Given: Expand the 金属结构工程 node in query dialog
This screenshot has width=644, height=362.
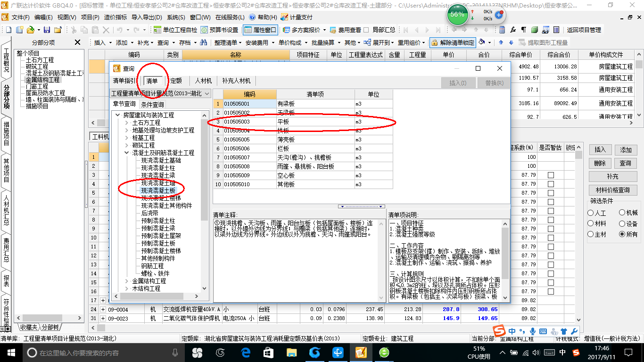Looking at the screenshot, I should [127, 281].
